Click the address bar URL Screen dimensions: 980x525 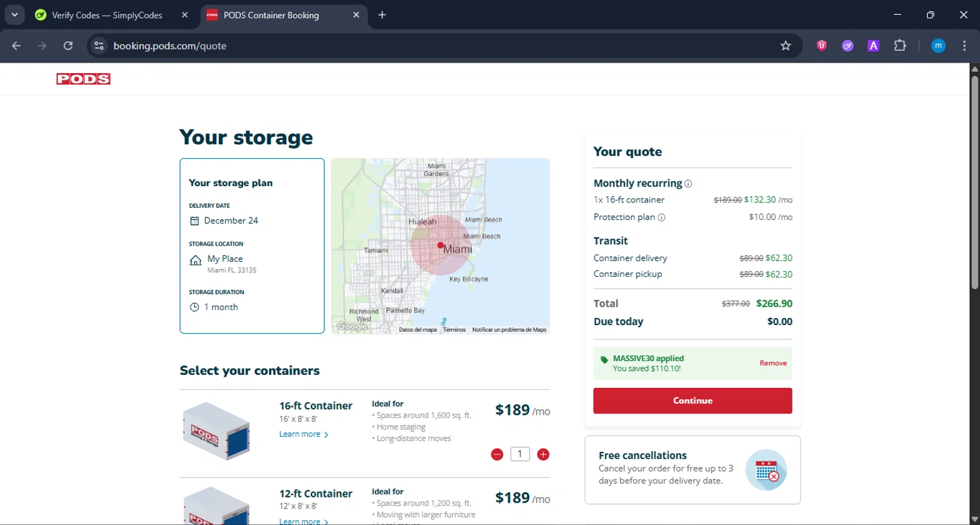tap(170, 46)
